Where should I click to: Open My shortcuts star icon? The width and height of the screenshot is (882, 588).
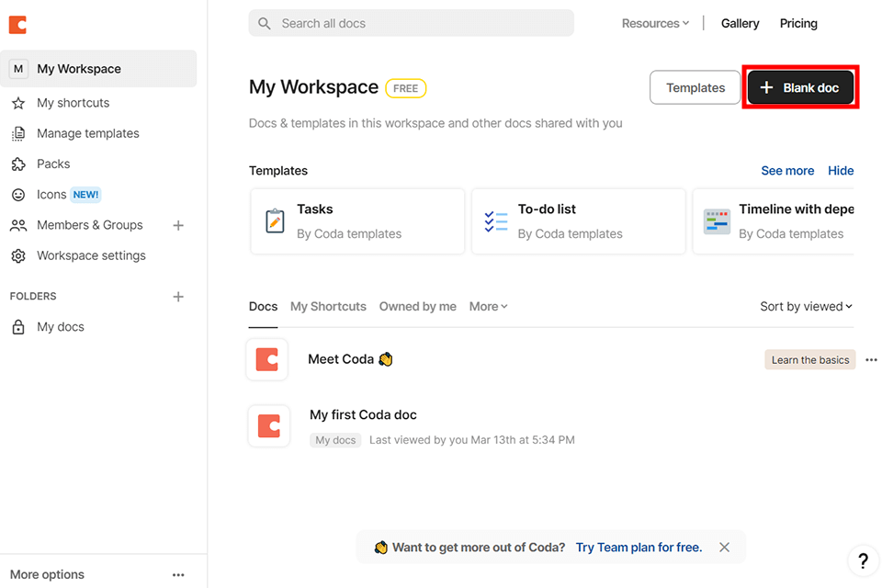point(17,103)
